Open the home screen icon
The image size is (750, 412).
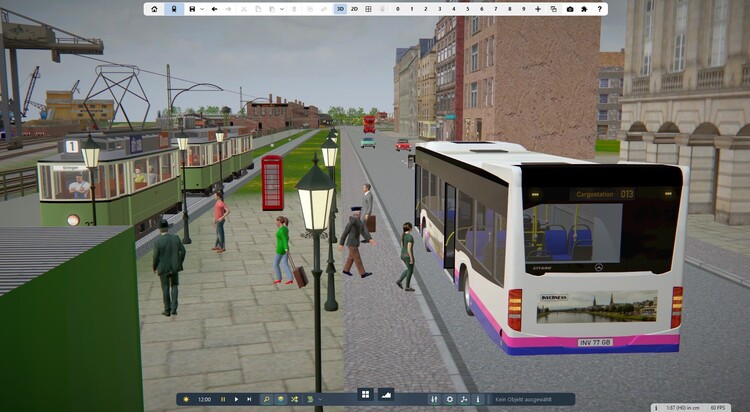154,9
